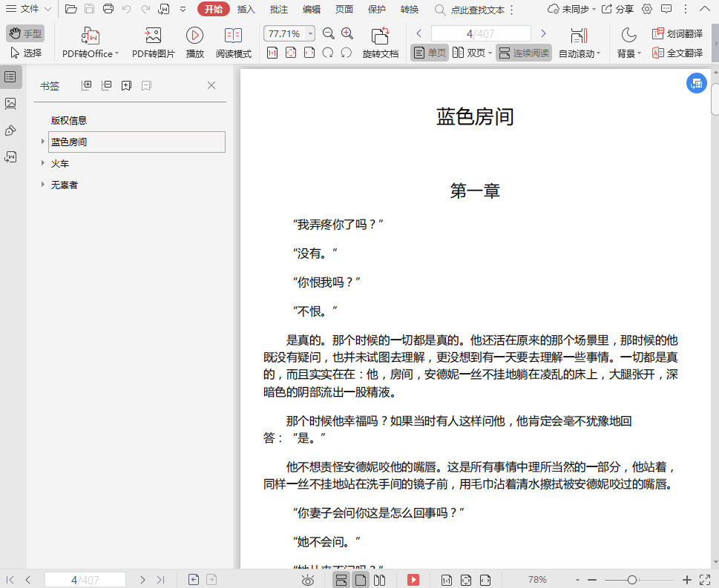Click the zoom in magnifier icon
This screenshot has height=588, width=719.
pyautogui.click(x=347, y=33)
